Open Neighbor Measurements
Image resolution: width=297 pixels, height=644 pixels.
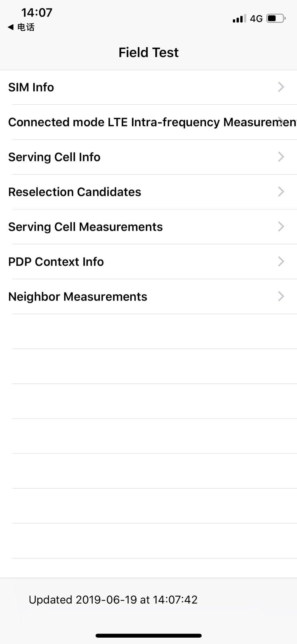pos(78,297)
